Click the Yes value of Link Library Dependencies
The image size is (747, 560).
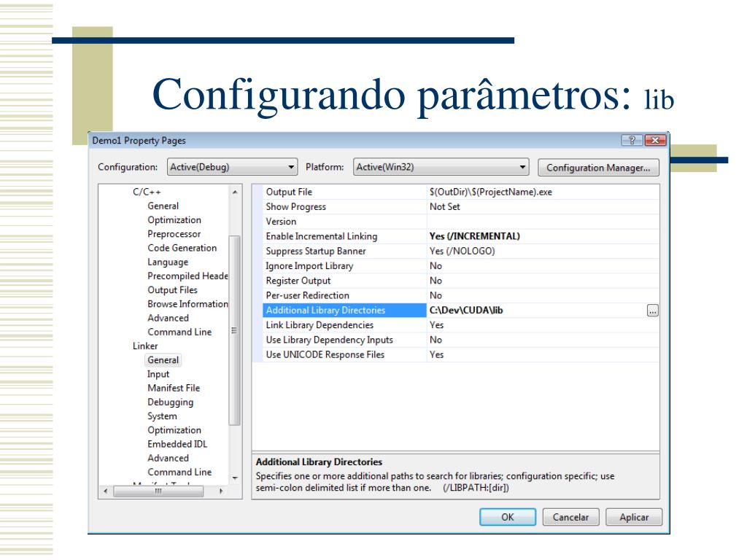436,324
